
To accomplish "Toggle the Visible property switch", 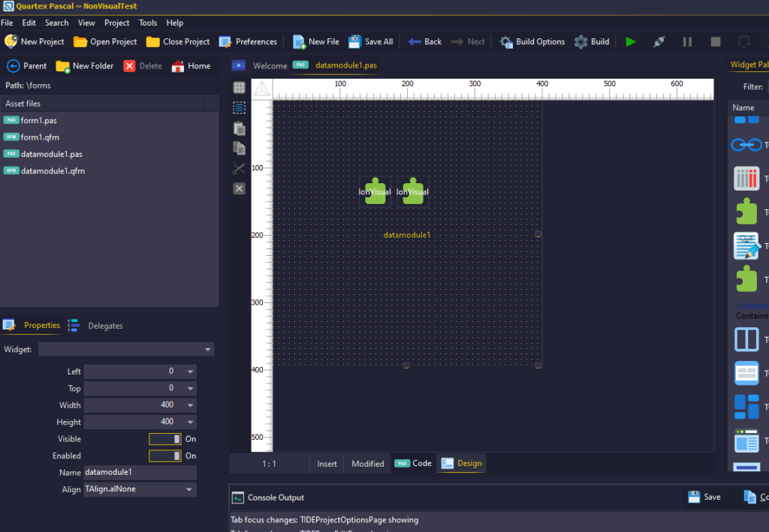I will click(164, 439).
